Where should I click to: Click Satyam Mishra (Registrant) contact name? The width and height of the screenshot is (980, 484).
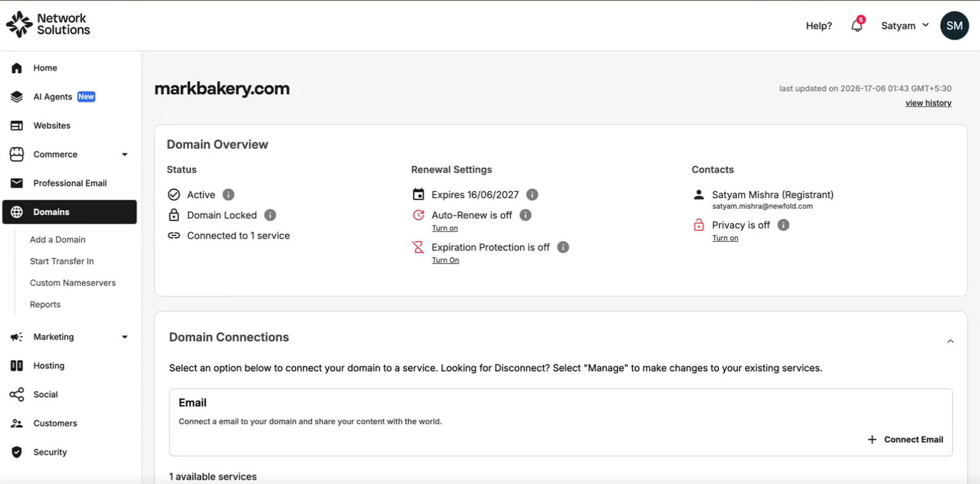772,195
